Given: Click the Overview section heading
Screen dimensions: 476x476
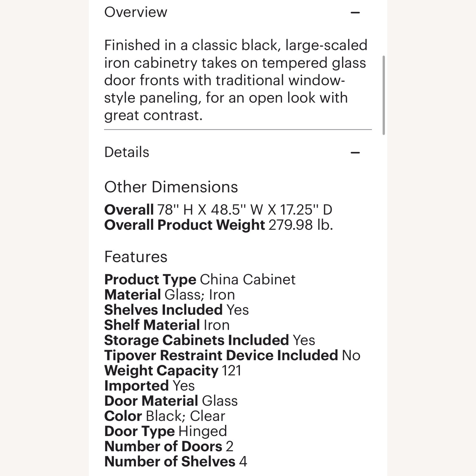Looking at the screenshot, I should pyautogui.click(x=136, y=12).
